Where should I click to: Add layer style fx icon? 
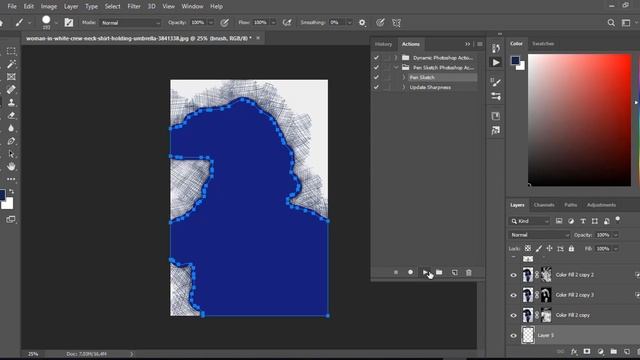tap(574, 351)
